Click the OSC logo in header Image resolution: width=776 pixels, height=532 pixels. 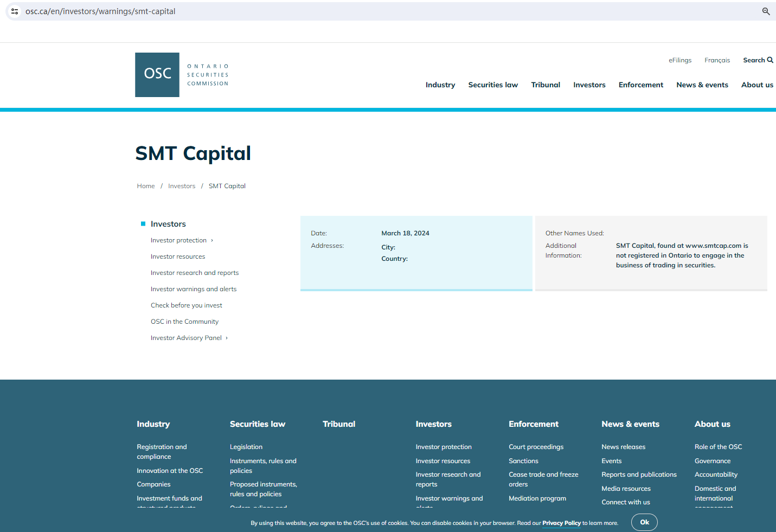tap(157, 75)
